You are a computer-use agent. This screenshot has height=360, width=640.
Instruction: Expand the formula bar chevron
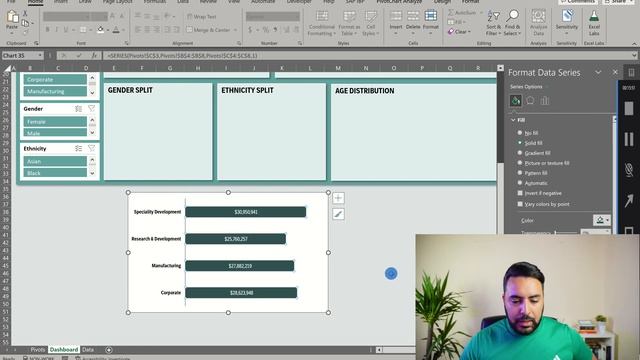[x=634, y=56]
